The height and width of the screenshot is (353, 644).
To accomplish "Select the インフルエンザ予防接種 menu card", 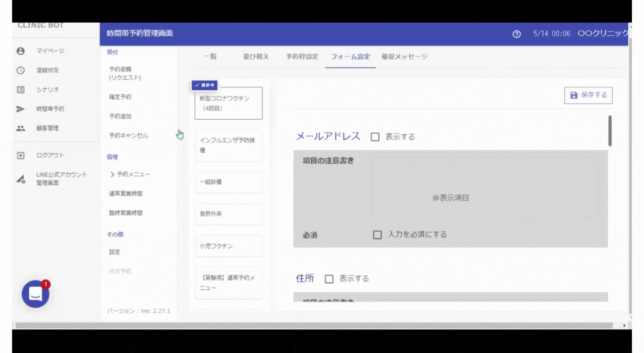I will click(x=228, y=145).
